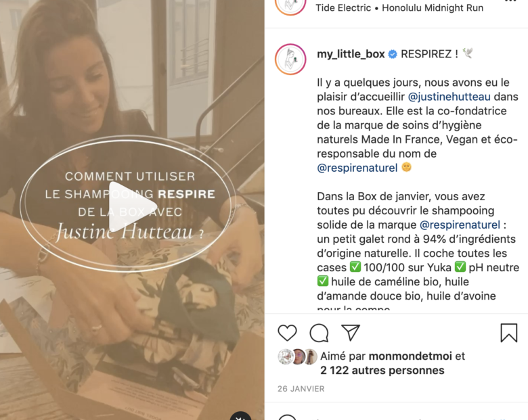Open header profile picture at top
528x420 pixels.
(290, 6)
